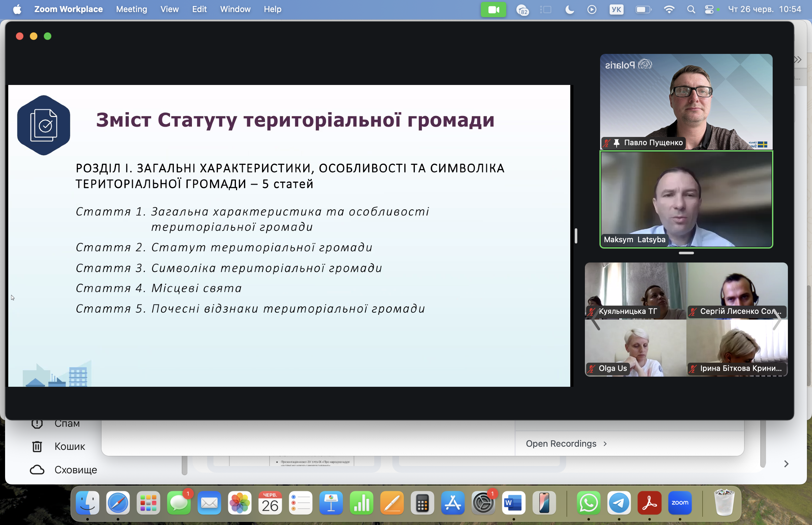Open Zoom from the Dock

pyautogui.click(x=680, y=503)
